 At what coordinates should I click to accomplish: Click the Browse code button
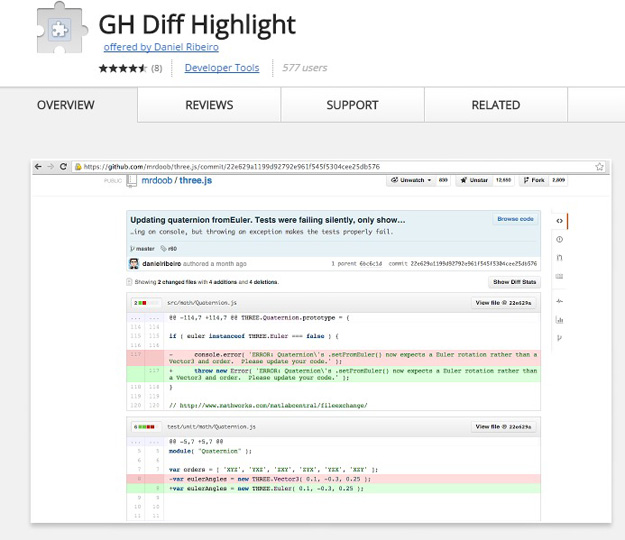[x=515, y=219]
